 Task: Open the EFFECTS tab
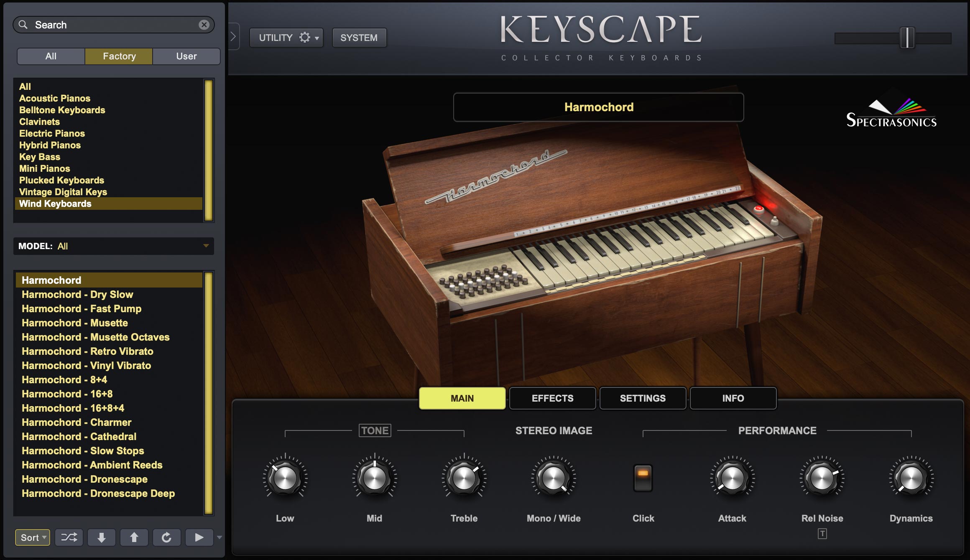pos(553,398)
